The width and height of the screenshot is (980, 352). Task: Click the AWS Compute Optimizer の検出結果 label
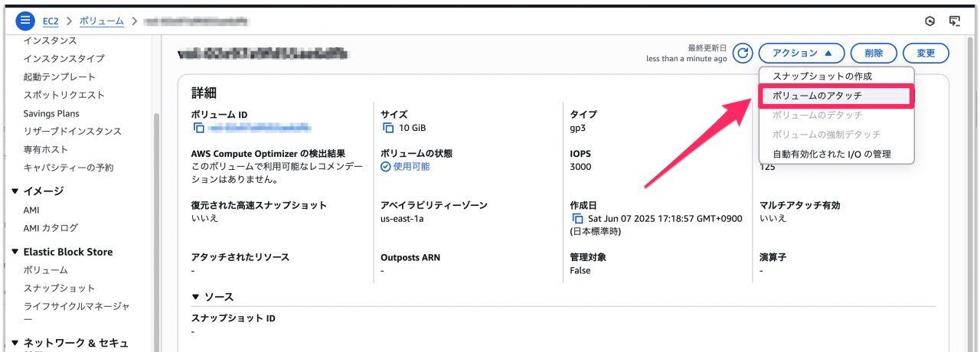[268, 154]
